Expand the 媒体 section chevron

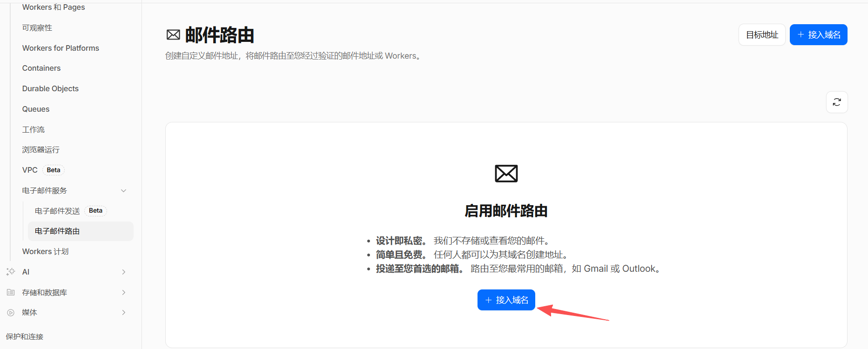124,313
